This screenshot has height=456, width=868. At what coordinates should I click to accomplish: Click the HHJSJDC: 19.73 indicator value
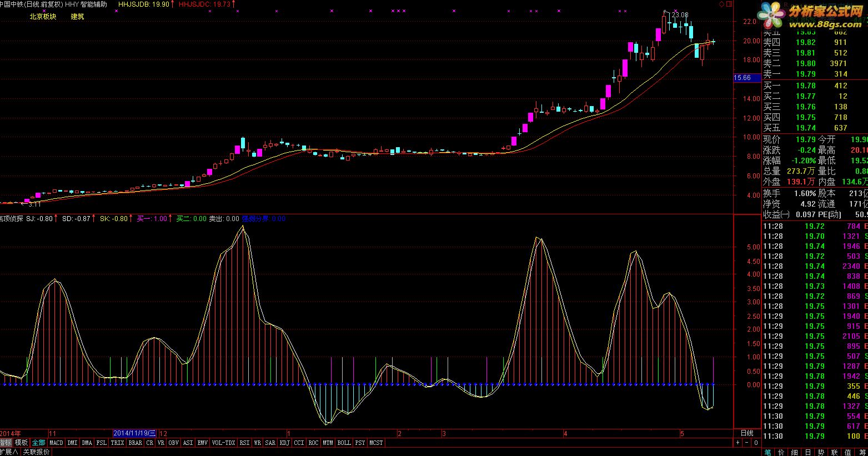click(x=204, y=4)
